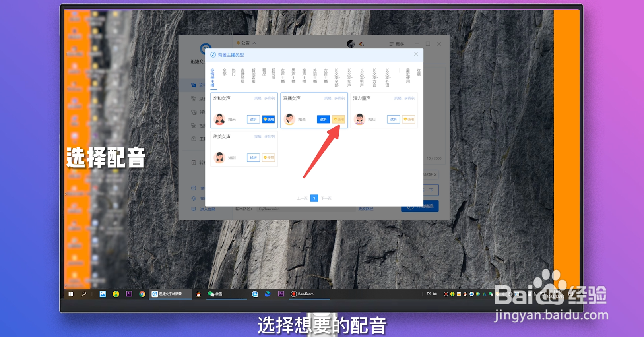Select the 方言主播 category tab
Image resolution: width=644 pixels, height=337 pixels.
tap(326, 76)
